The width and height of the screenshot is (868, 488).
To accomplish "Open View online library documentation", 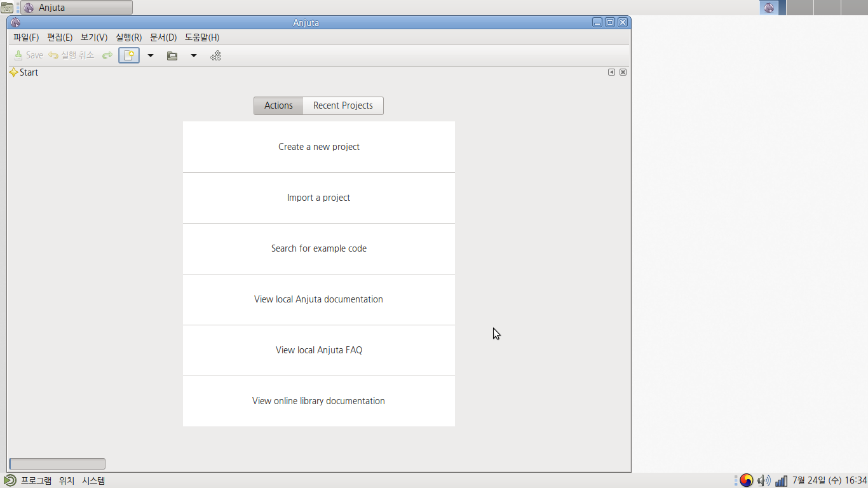I will click(x=319, y=401).
